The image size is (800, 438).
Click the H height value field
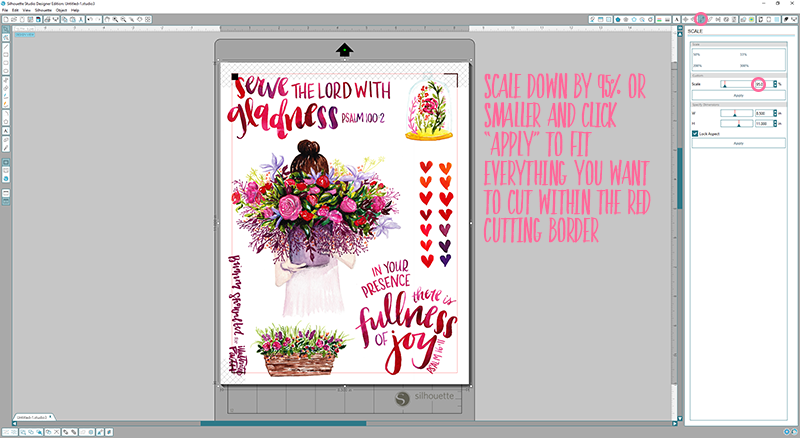763,124
